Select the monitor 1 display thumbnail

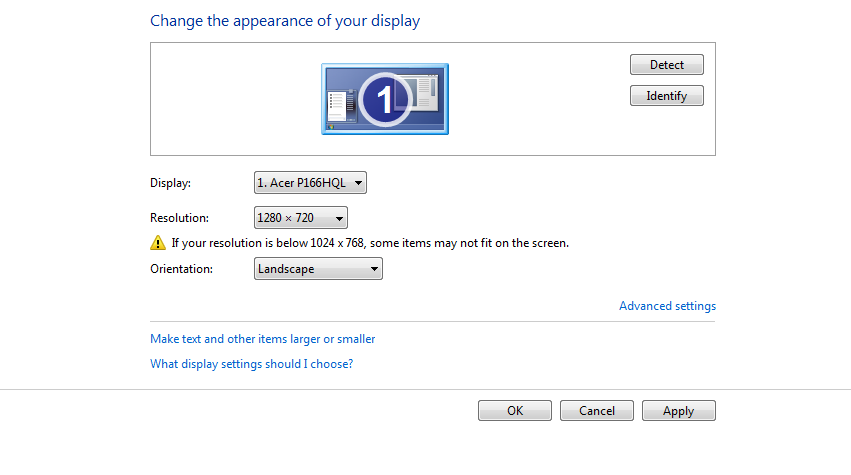[385, 99]
